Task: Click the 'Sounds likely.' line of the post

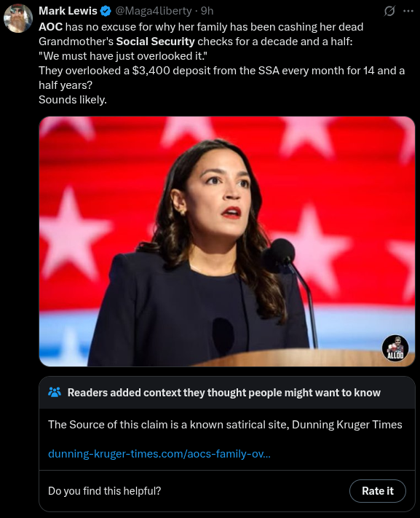Action: 73,100
